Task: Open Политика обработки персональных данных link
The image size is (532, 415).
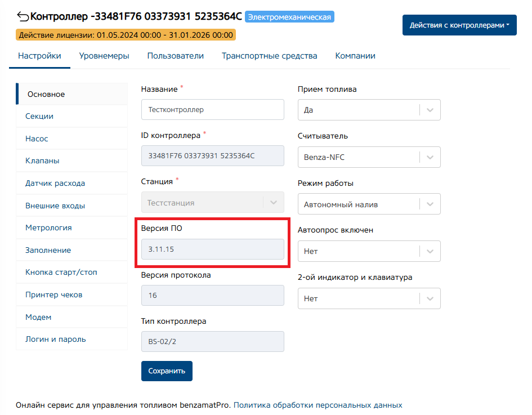Action: point(318,405)
